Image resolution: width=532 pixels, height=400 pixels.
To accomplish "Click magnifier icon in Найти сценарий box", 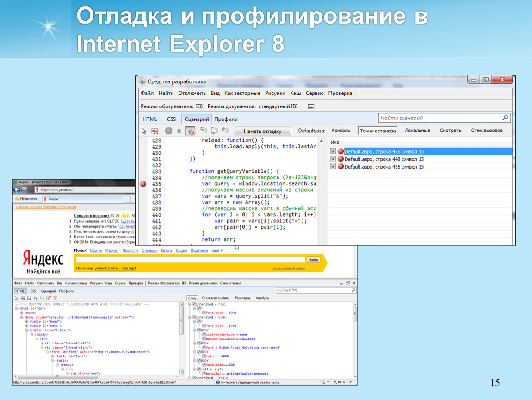I will coord(505,118).
